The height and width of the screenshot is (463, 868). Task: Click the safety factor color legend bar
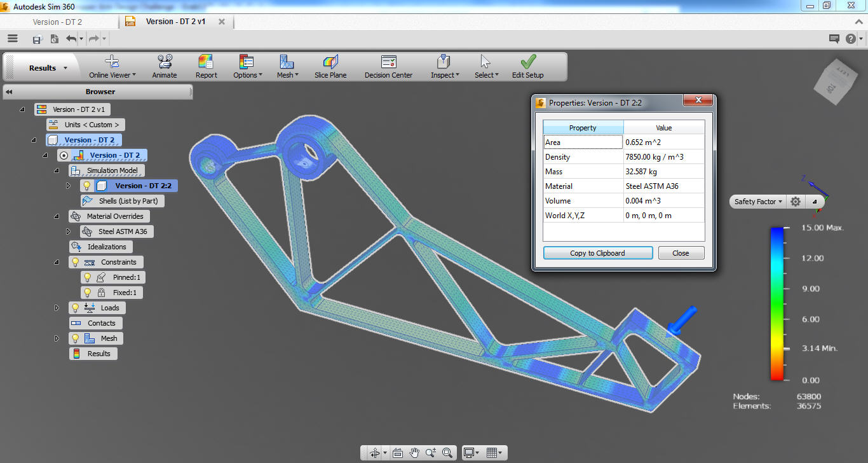pyautogui.click(x=777, y=303)
